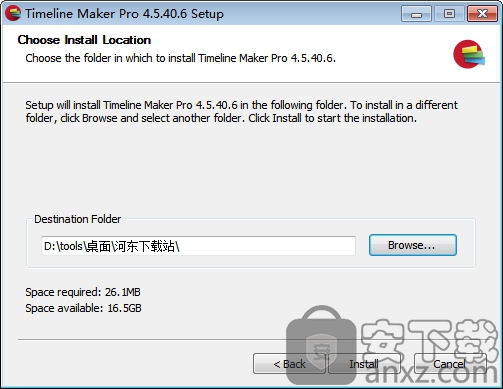Click the setup instruction paragraph
This screenshot has width=503, height=389.
(241, 111)
